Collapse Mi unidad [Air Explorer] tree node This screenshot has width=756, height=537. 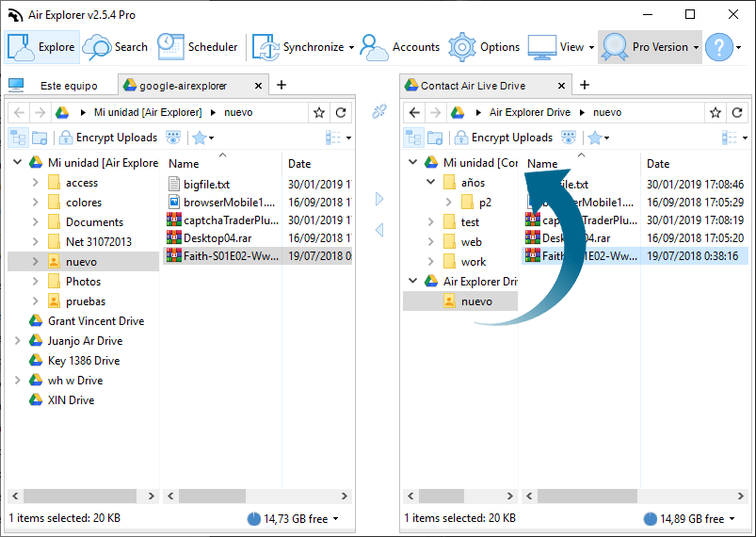click(x=17, y=162)
